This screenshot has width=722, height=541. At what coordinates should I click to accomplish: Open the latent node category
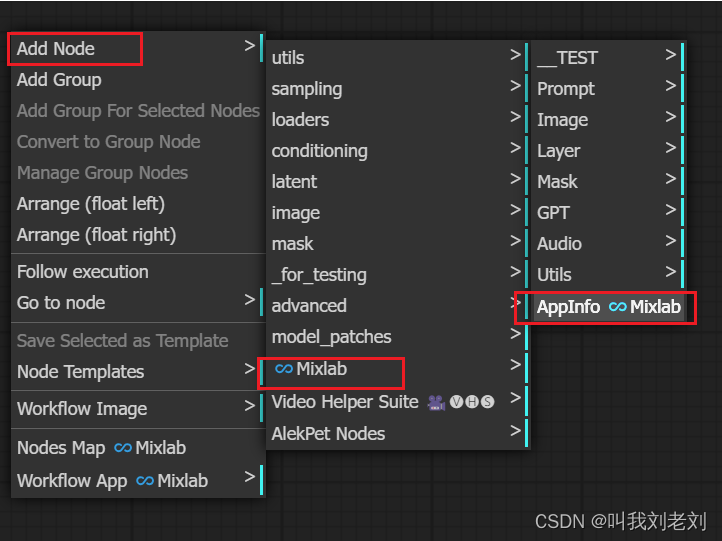pyautogui.click(x=397, y=181)
